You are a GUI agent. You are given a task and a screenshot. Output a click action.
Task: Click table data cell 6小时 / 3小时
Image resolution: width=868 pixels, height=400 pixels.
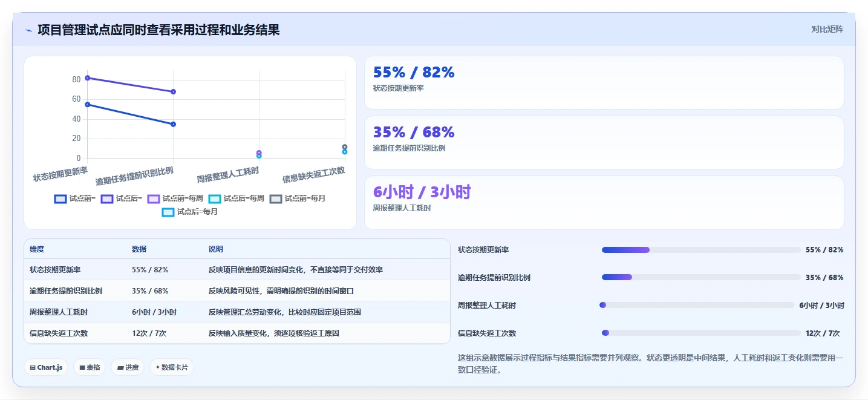(154, 312)
